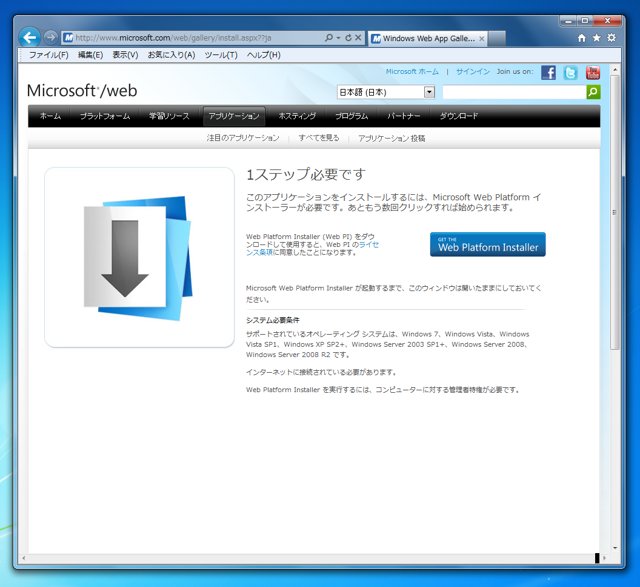Follow the サインイン link
The height and width of the screenshot is (587, 640).
pyautogui.click(x=473, y=71)
